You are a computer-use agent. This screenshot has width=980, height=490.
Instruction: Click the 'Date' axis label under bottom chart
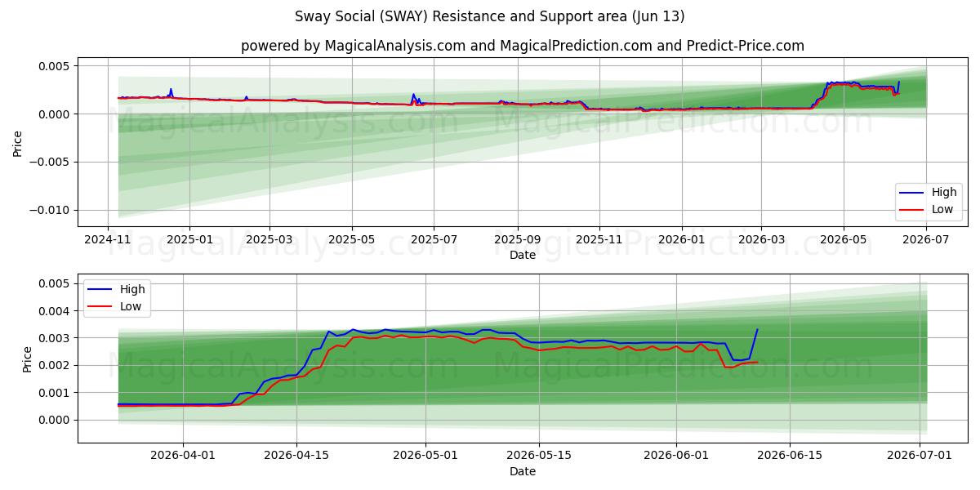[523, 472]
